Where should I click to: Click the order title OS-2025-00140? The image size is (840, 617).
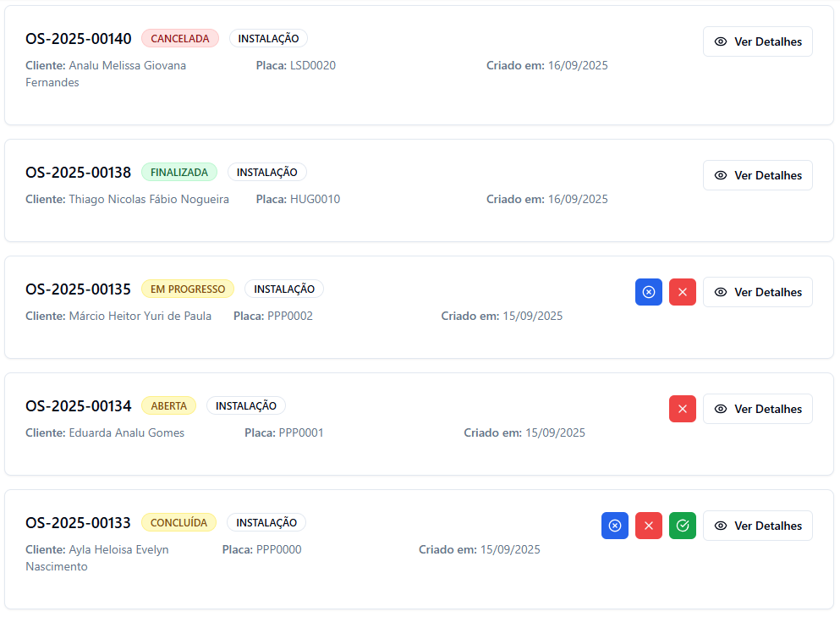79,39
